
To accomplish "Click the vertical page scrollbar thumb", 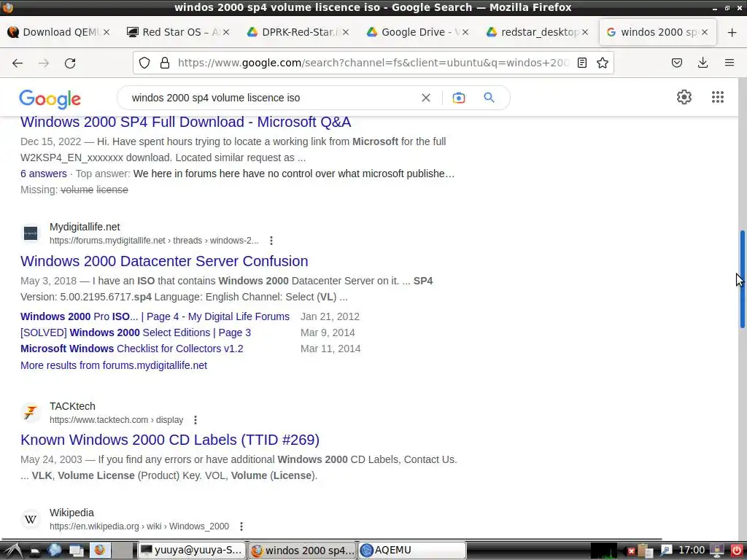I will pyautogui.click(x=742, y=279).
